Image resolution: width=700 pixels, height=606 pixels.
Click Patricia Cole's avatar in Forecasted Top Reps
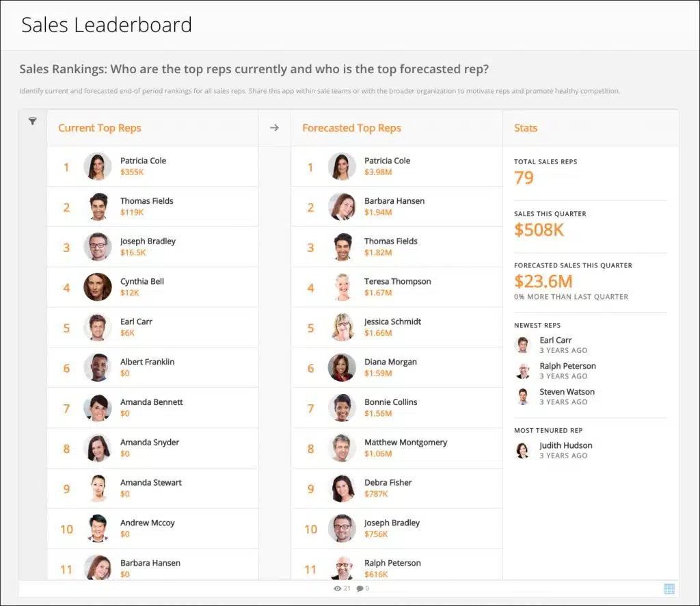pyautogui.click(x=342, y=167)
